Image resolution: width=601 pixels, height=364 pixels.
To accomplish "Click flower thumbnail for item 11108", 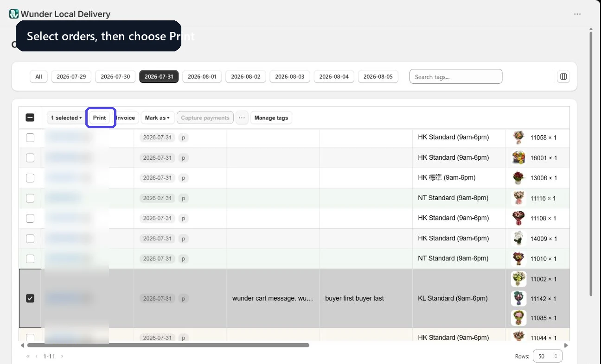I will click(518, 218).
